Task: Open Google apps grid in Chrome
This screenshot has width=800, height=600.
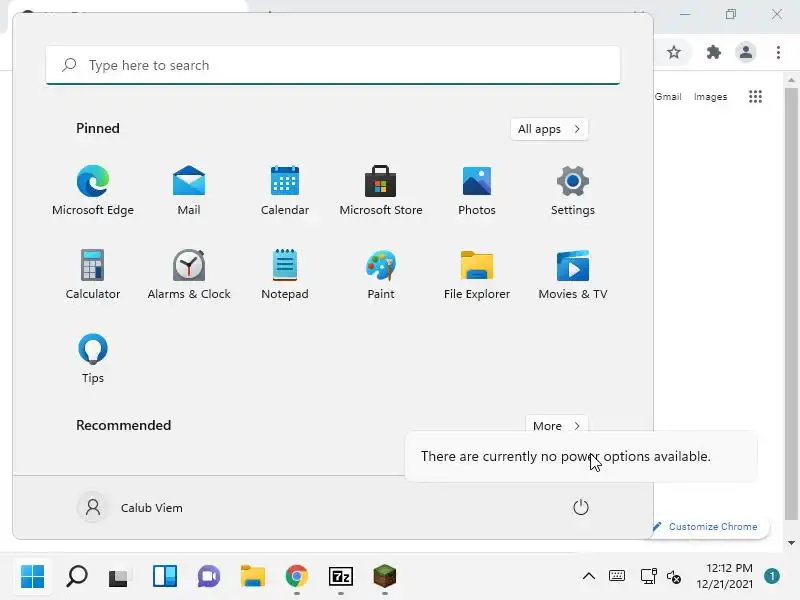Action: click(x=755, y=96)
